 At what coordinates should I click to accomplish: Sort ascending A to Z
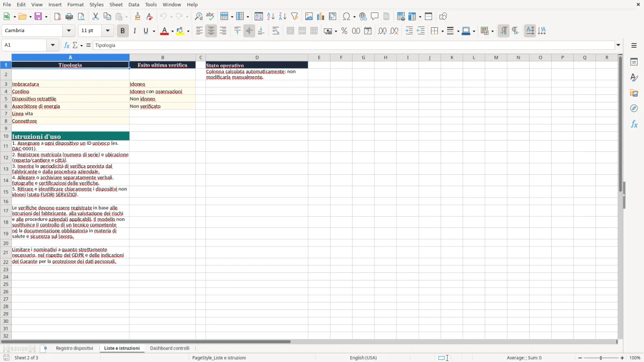pyautogui.click(x=270, y=17)
